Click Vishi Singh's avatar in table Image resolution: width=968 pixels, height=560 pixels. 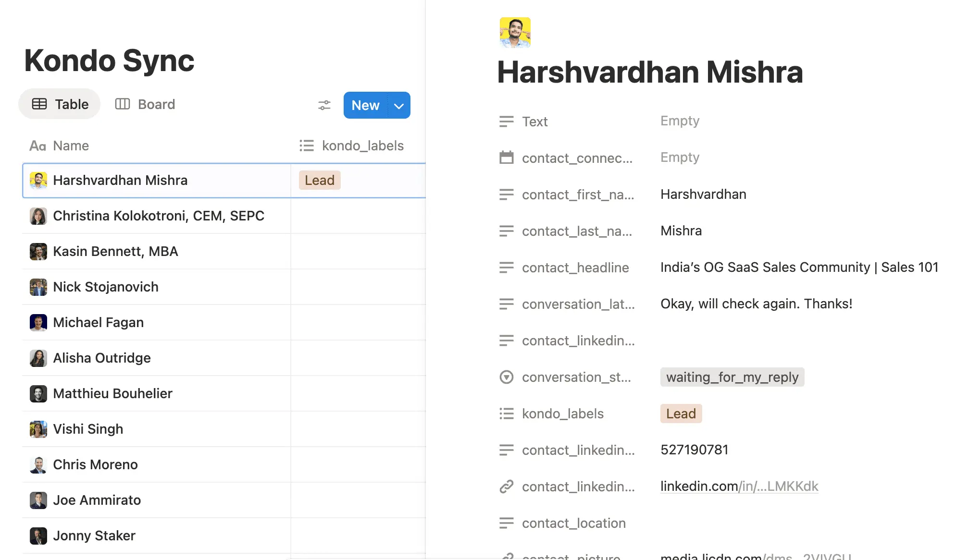pyautogui.click(x=38, y=429)
